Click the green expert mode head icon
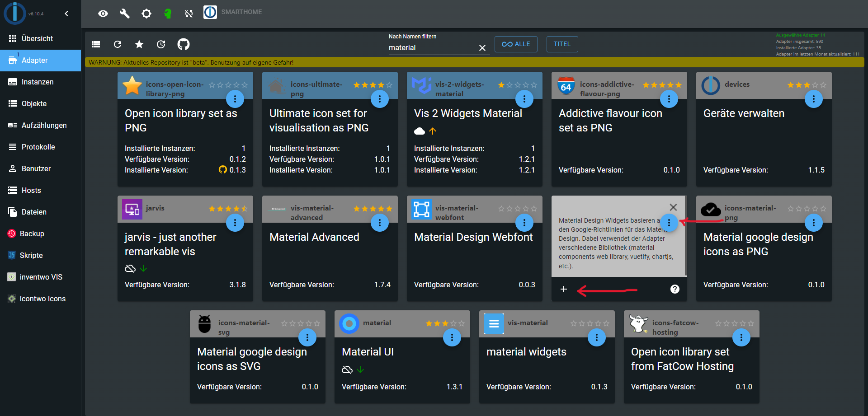This screenshot has height=416, width=868. (x=168, y=14)
